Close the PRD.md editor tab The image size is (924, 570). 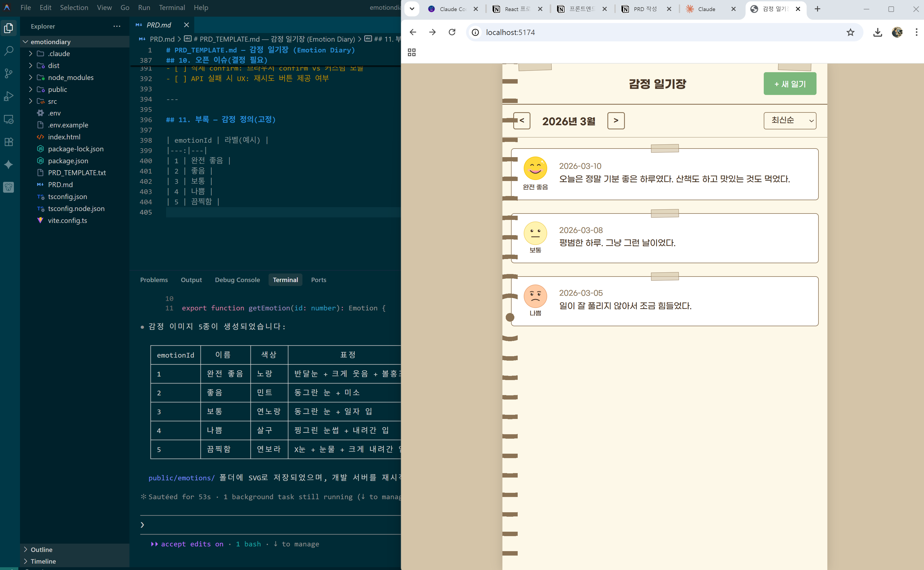(x=186, y=25)
